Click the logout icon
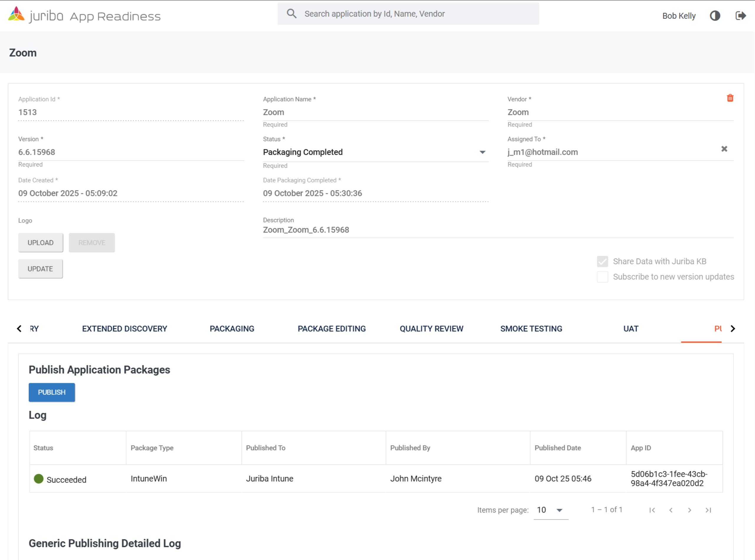This screenshot has height=560, width=755. coord(741,16)
